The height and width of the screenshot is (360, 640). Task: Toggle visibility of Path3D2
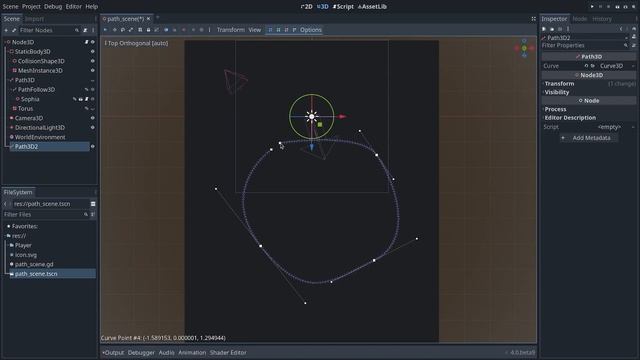coord(93,147)
